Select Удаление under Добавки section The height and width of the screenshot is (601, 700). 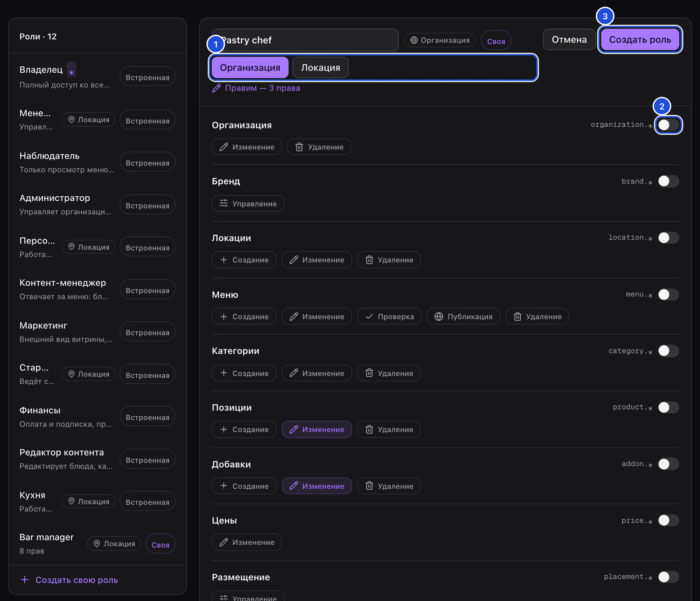[x=389, y=486]
